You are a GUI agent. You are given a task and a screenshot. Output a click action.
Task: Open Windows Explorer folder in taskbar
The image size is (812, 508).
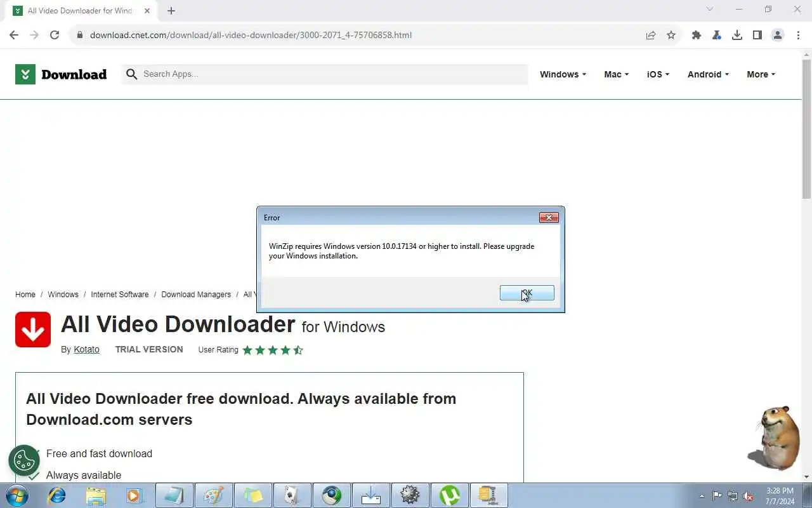click(96, 495)
